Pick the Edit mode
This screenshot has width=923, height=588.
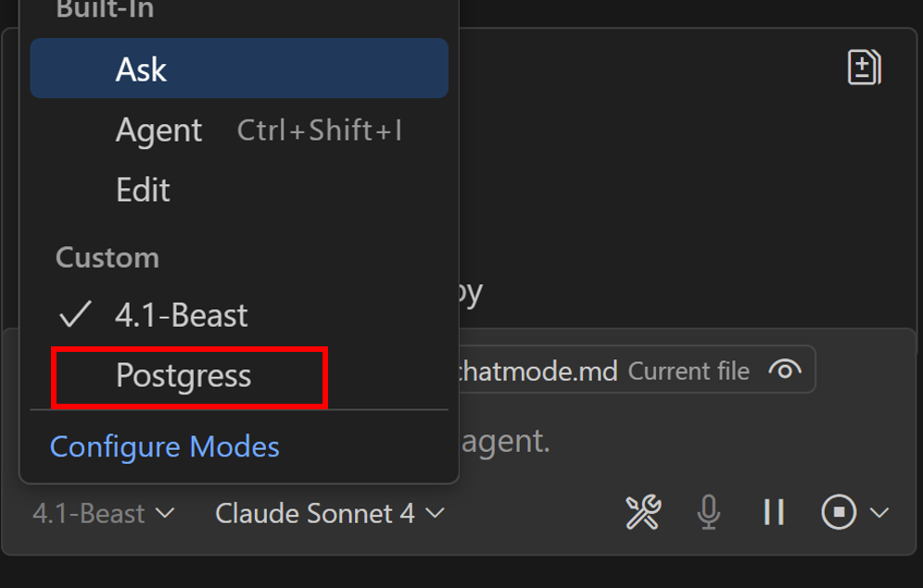(239, 191)
